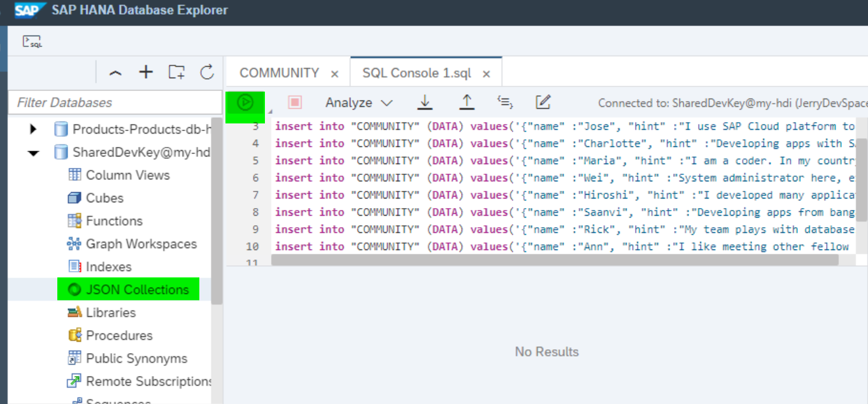Click the Graph Workspaces icon
The width and height of the screenshot is (868, 404).
[75, 244]
